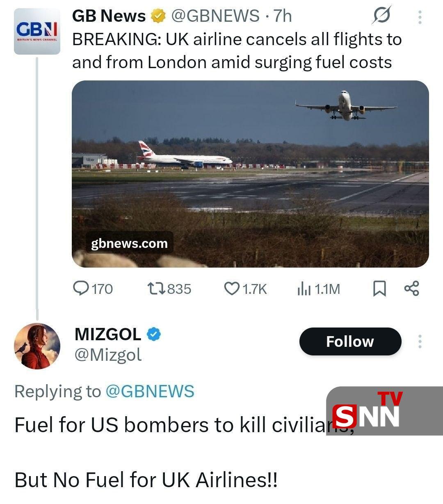Follow the MIZGOL account
The image size is (443, 504).
[x=350, y=341]
